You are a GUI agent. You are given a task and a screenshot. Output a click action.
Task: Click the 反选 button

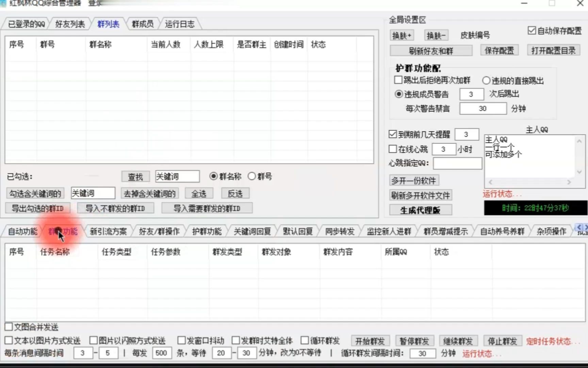click(235, 194)
